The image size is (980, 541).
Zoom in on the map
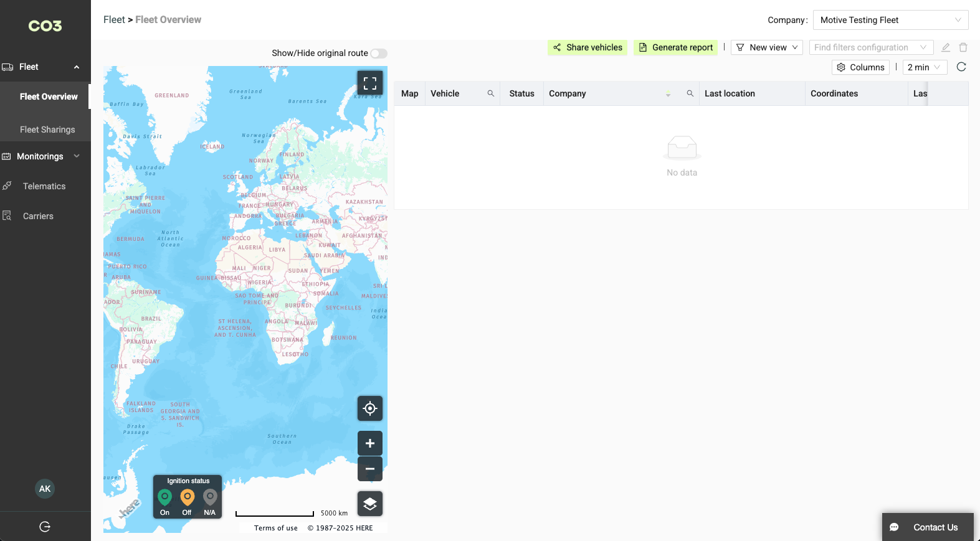coord(369,443)
